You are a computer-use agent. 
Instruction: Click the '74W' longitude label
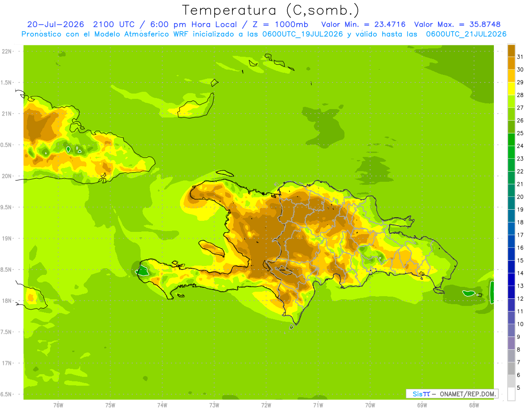[162, 405]
